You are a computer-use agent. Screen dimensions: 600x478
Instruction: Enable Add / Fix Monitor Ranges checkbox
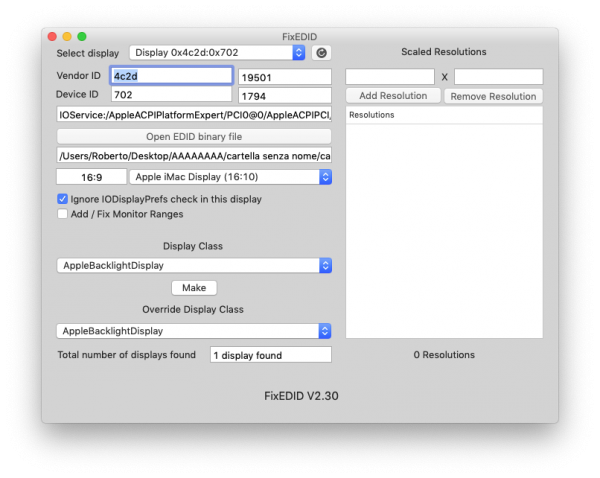point(62,214)
